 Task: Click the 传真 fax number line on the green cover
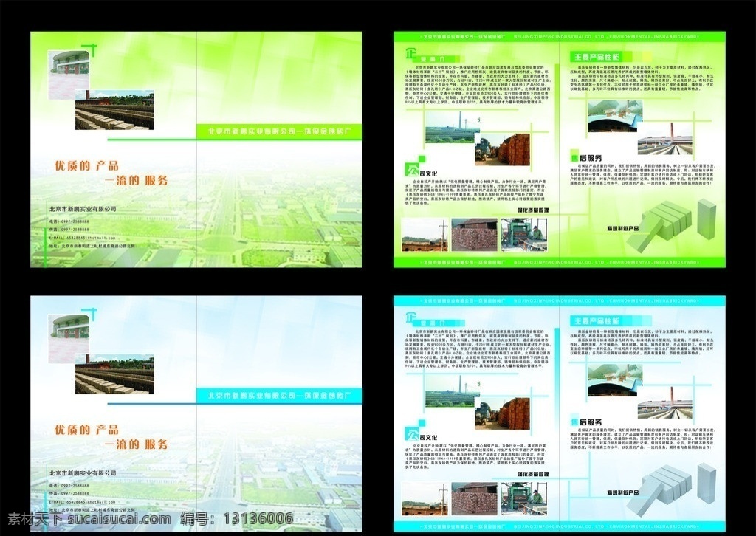click(69, 230)
